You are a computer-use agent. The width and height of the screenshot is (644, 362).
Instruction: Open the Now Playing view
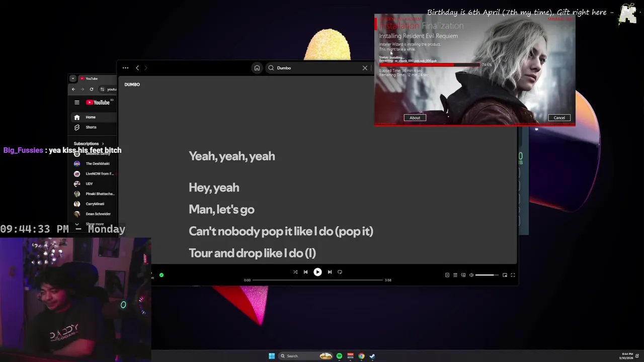click(447, 275)
